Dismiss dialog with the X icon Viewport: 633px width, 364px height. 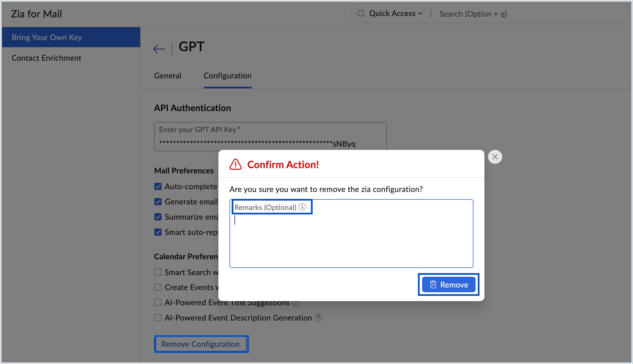click(x=495, y=157)
